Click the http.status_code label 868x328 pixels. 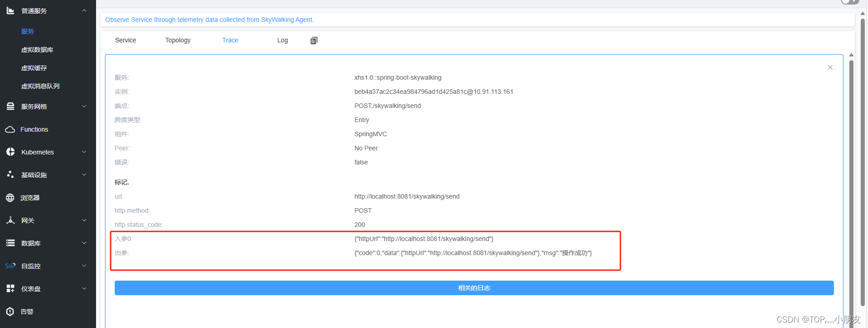[x=139, y=225]
